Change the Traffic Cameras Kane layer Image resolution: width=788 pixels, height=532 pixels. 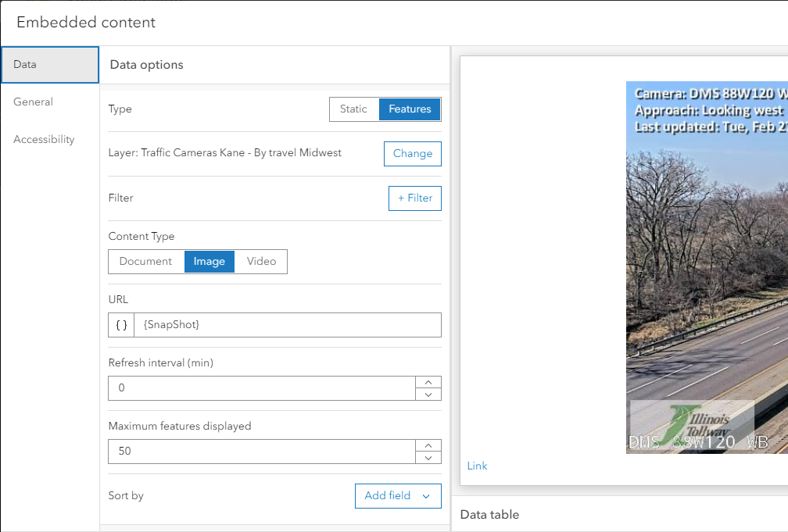(x=412, y=154)
